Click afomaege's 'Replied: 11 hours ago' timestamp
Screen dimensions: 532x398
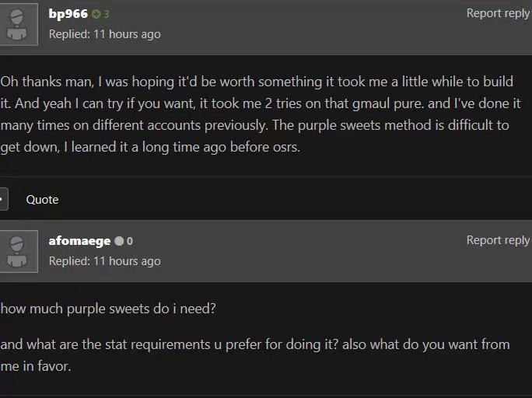point(104,261)
